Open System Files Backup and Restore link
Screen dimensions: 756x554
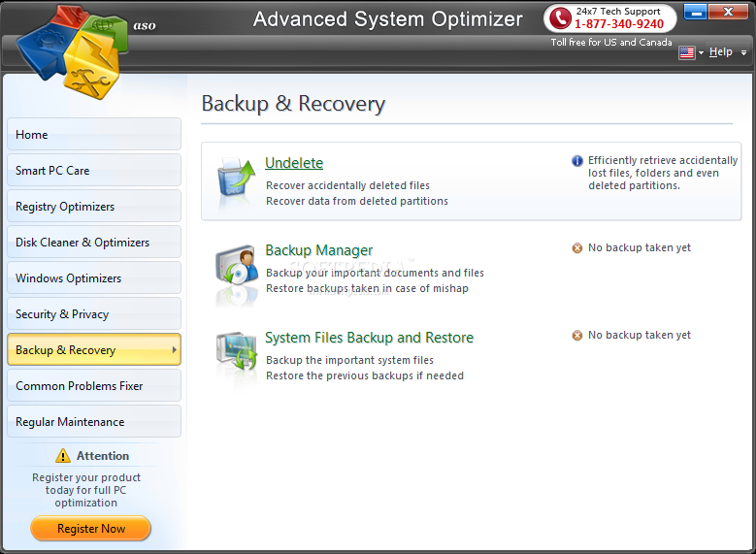[x=370, y=338]
